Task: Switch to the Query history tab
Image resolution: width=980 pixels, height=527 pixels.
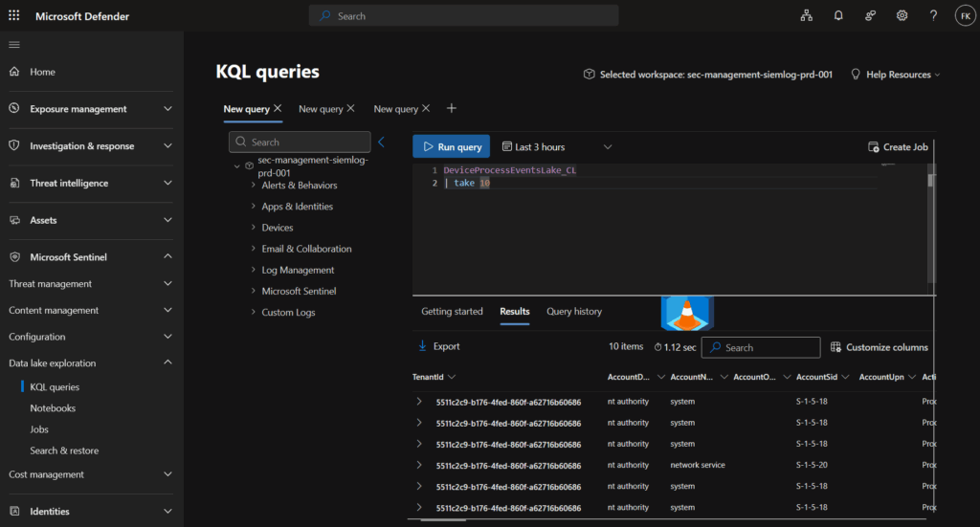Action: pyautogui.click(x=574, y=311)
